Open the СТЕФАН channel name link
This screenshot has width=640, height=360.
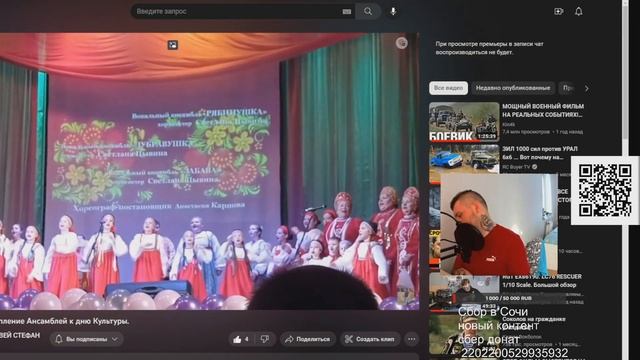pyautogui.click(x=20, y=335)
